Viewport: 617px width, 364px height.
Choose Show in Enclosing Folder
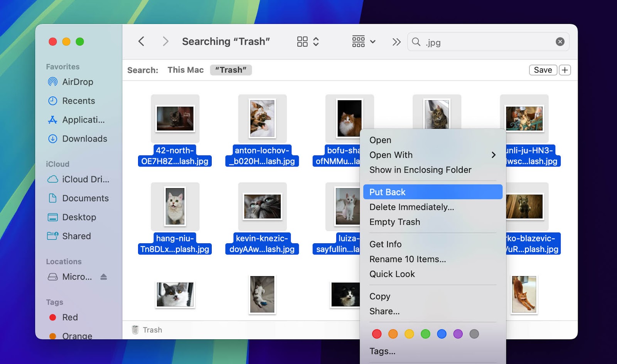(420, 170)
